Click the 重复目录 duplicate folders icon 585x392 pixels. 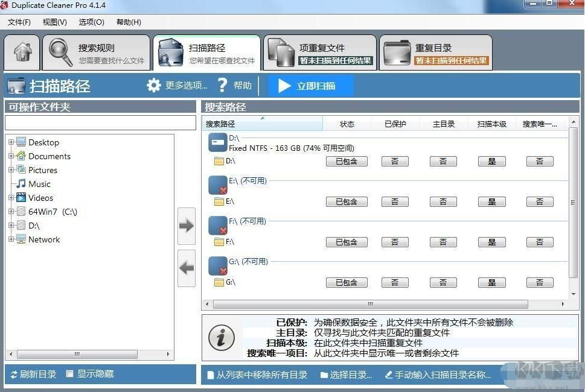click(397, 52)
